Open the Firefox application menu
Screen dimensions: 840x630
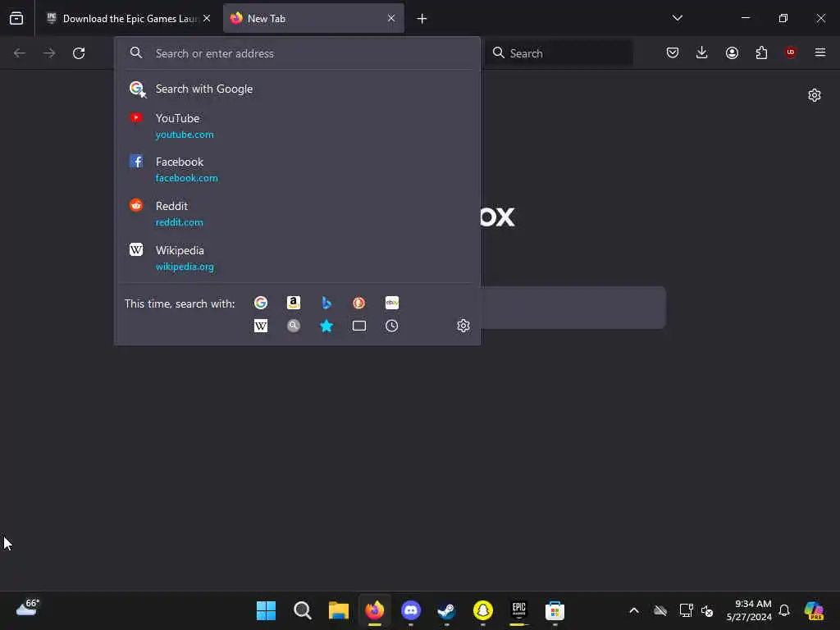click(x=820, y=52)
